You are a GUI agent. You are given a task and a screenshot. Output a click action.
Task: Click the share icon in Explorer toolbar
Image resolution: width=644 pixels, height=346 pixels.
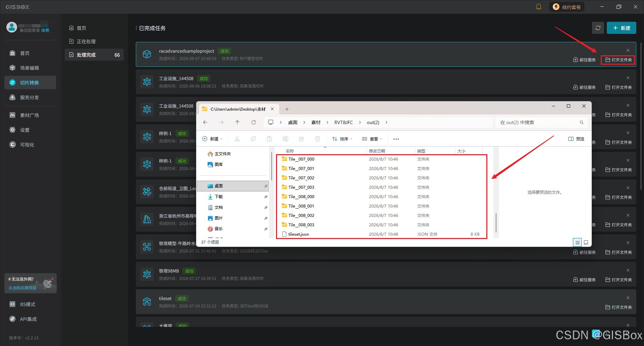[x=302, y=139]
